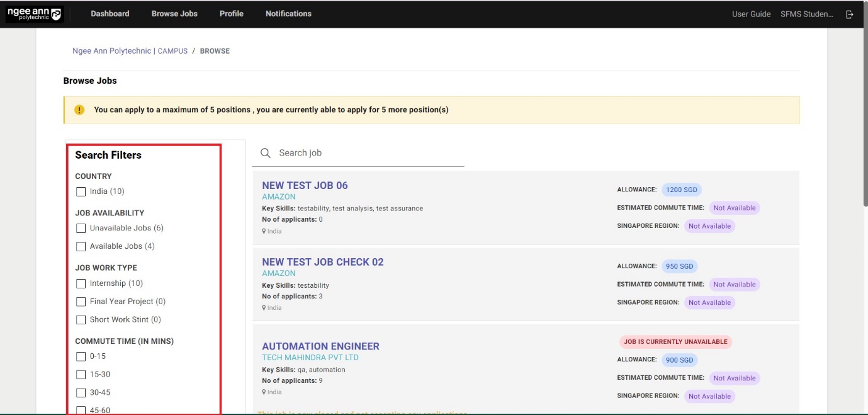The height and width of the screenshot is (415, 868).
Task: Select the 0-15 commute time checkbox
Action: pos(81,356)
